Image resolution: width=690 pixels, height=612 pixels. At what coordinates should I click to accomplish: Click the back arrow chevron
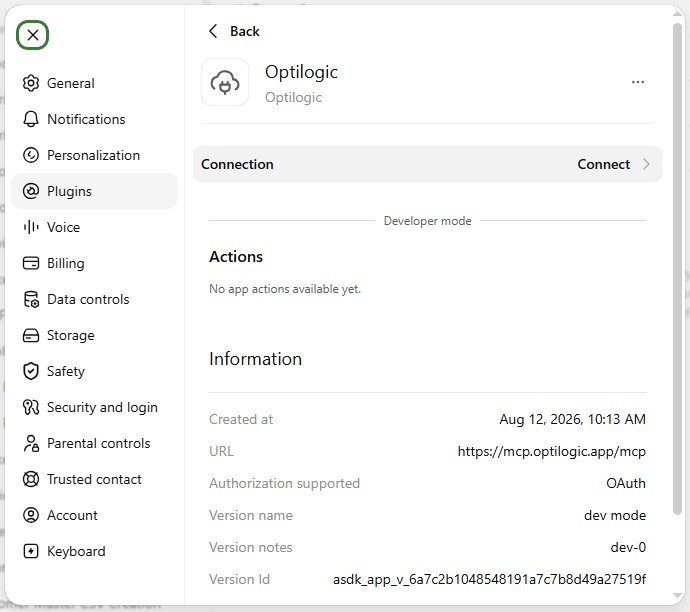click(x=213, y=31)
